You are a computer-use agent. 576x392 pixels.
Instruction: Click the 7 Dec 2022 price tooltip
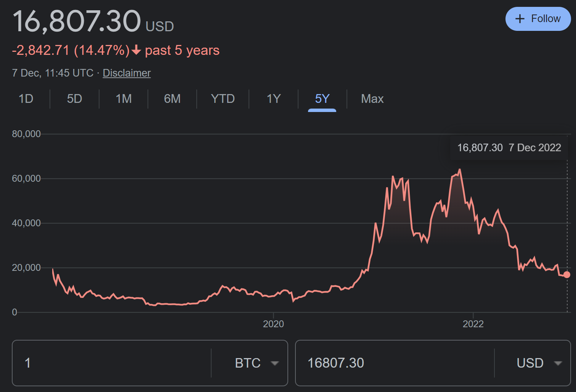pos(509,148)
